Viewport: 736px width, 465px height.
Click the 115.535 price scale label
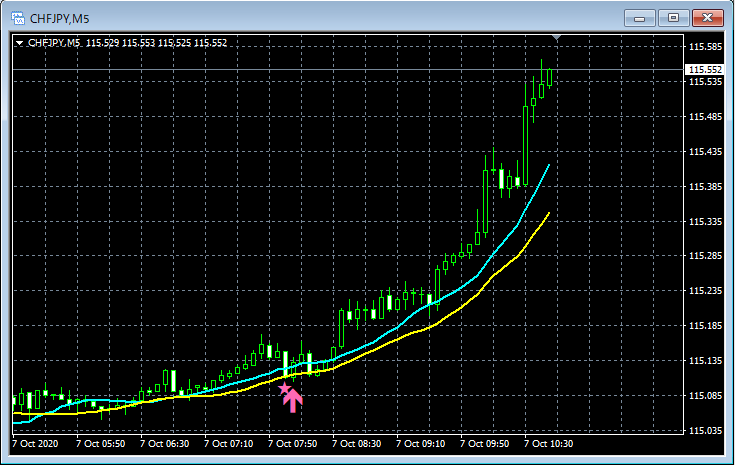(705, 82)
